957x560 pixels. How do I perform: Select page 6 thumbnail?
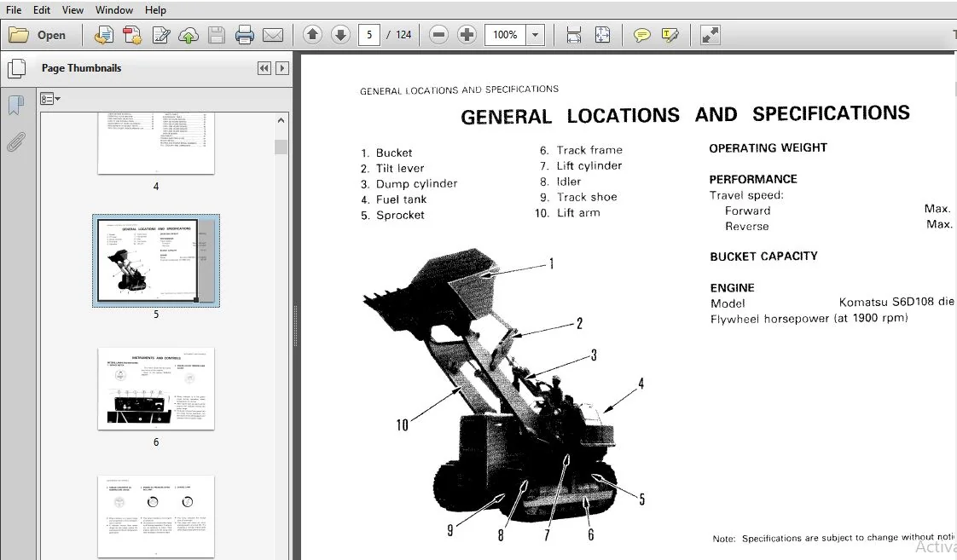(156, 389)
